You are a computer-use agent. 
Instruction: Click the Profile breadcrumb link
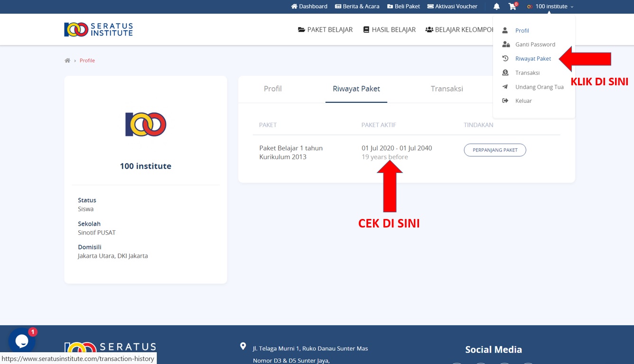[87, 61]
